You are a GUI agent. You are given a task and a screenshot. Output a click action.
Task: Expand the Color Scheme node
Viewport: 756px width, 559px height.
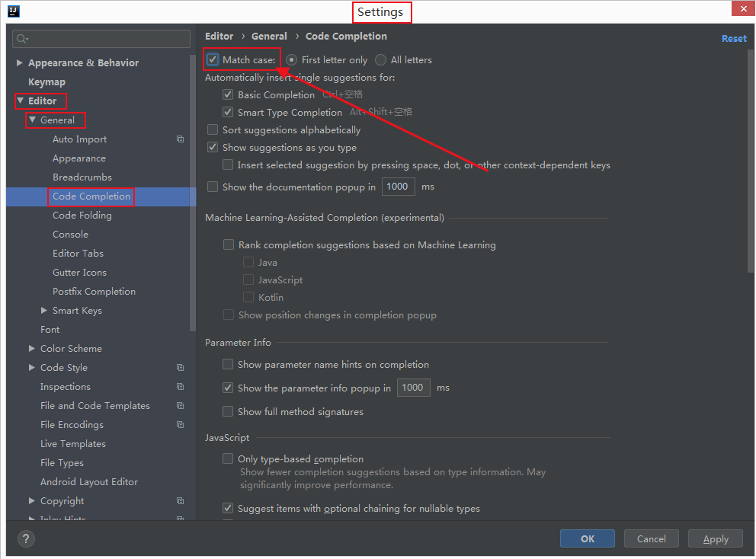32,348
